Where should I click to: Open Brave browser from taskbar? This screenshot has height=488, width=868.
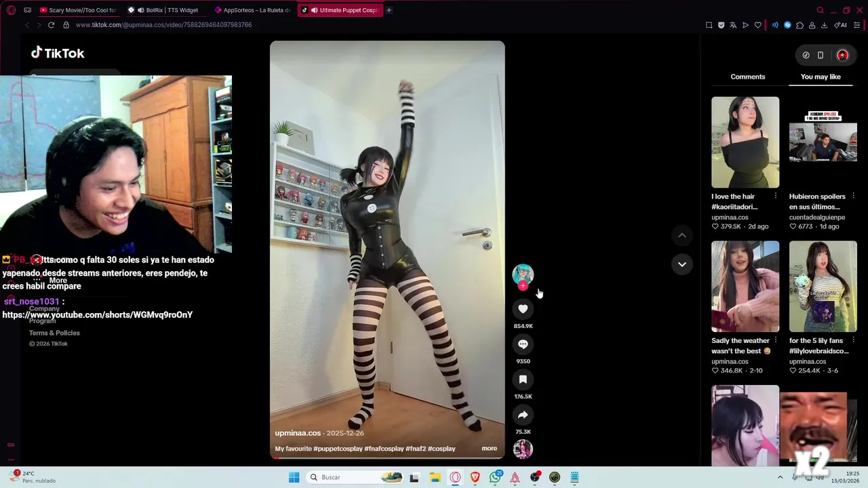pyautogui.click(x=475, y=477)
